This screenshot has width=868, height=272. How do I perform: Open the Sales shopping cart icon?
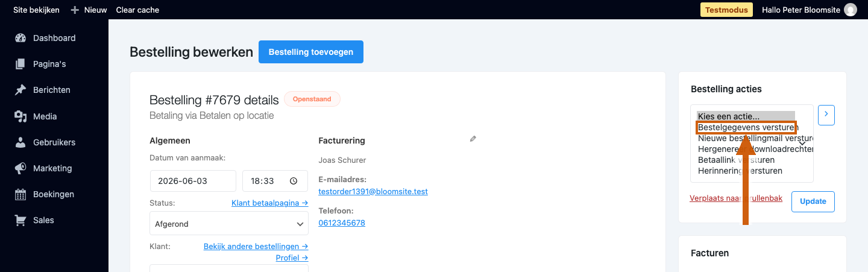20,220
